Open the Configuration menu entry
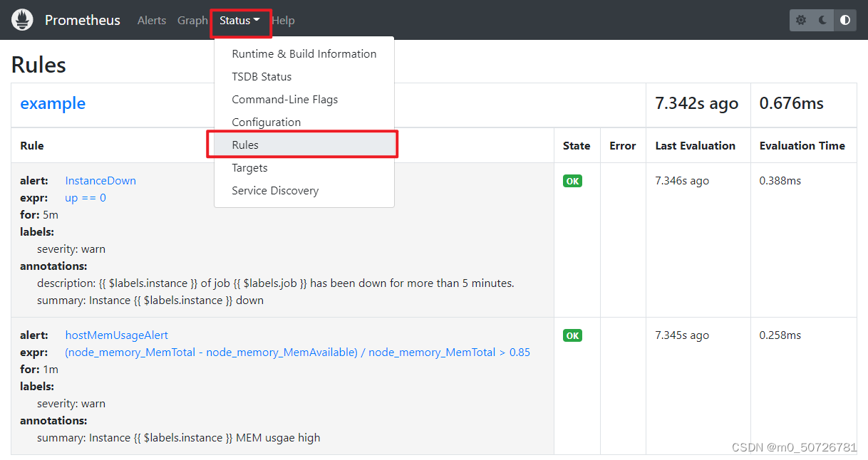 [x=304, y=122]
